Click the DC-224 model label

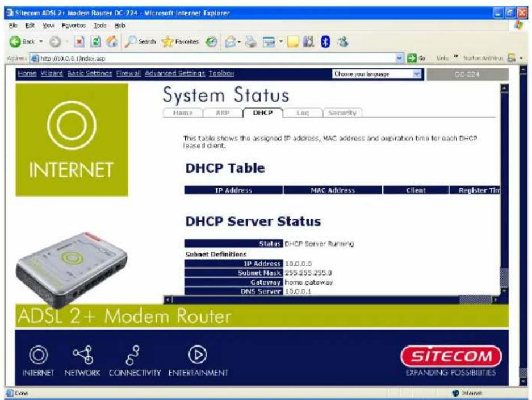click(x=467, y=74)
